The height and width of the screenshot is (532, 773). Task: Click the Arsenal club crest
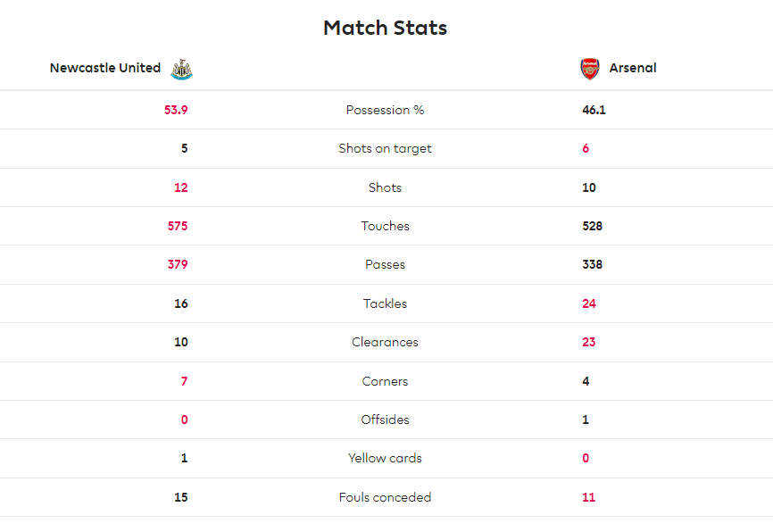[x=590, y=69]
